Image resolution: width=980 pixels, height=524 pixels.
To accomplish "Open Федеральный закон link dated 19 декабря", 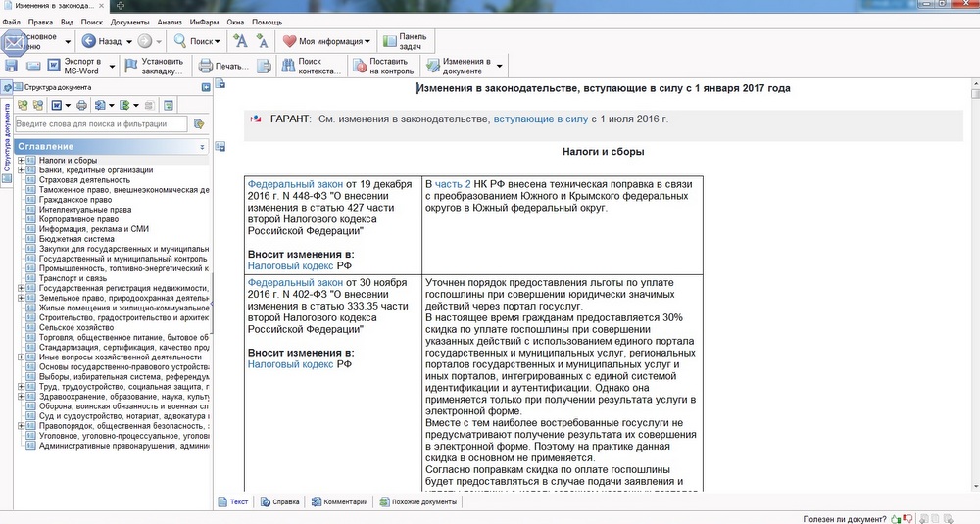I will point(295,184).
